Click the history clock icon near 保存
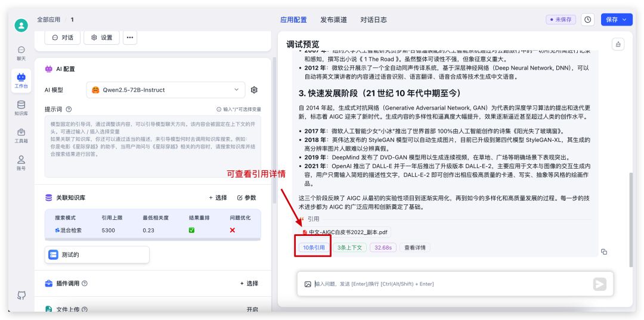 (x=588, y=20)
